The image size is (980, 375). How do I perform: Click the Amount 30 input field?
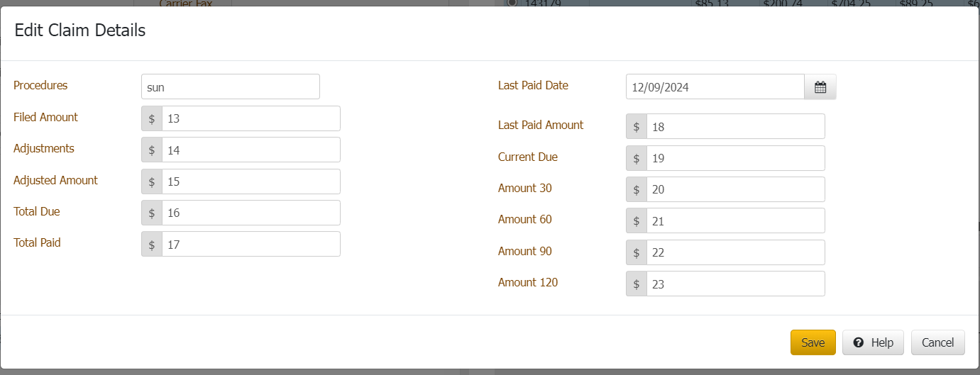click(x=735, y=189)
